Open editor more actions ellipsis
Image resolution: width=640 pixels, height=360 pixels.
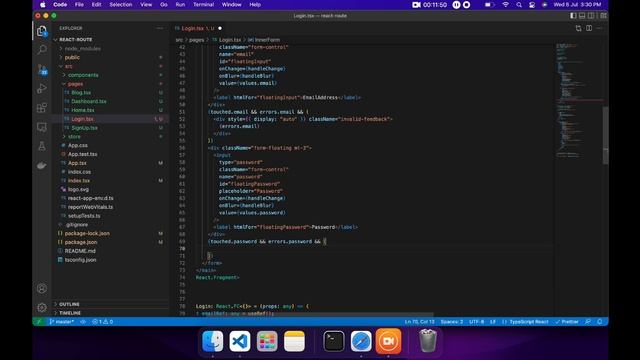(599, 28)
